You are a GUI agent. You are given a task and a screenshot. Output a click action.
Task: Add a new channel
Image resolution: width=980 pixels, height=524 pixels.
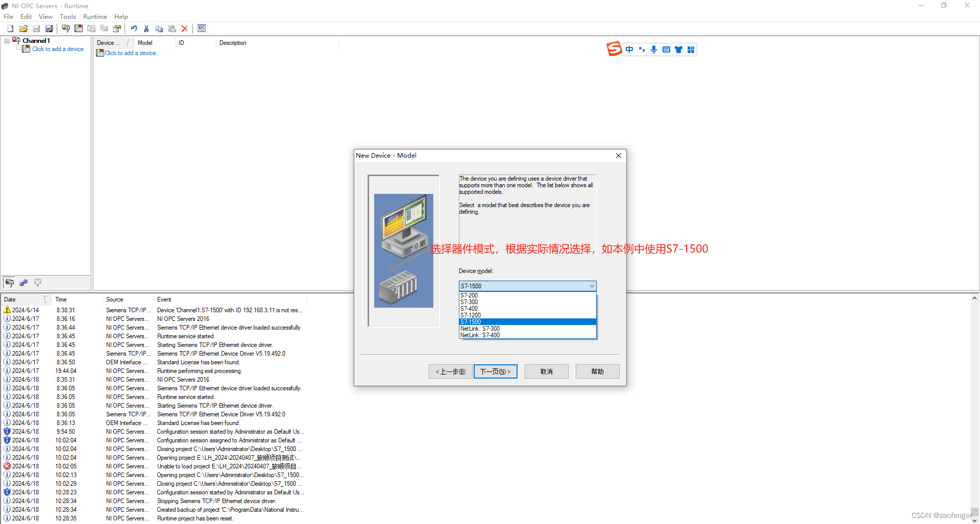[65, 29]
